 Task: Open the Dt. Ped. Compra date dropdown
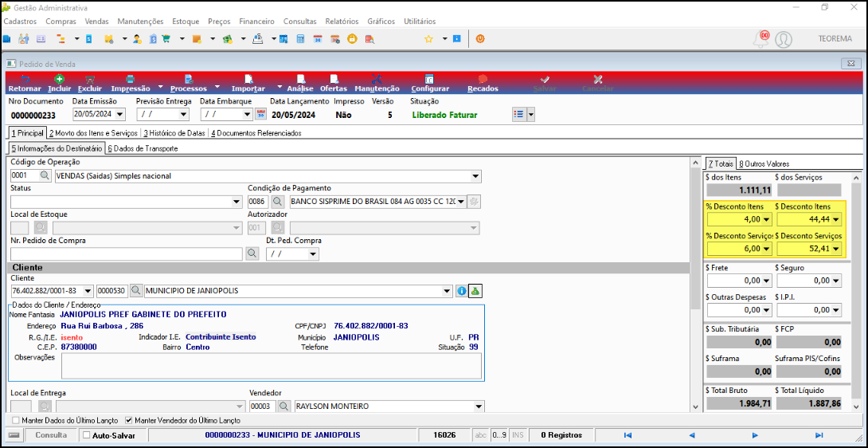point(313,254)
